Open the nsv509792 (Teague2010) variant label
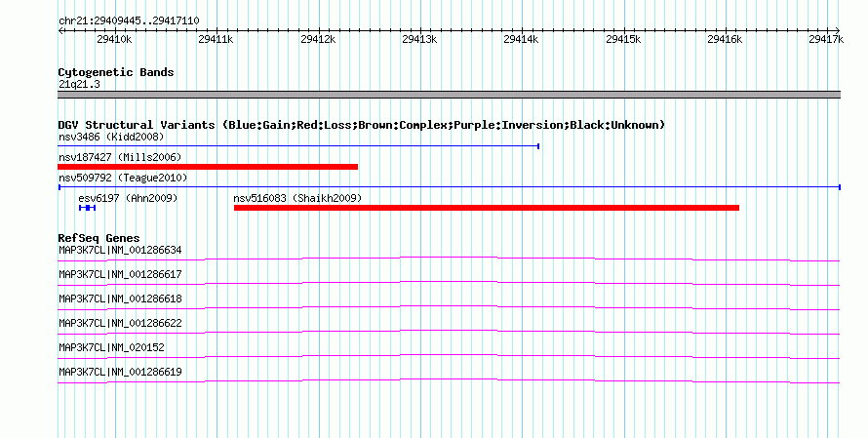 pos(123,178)
